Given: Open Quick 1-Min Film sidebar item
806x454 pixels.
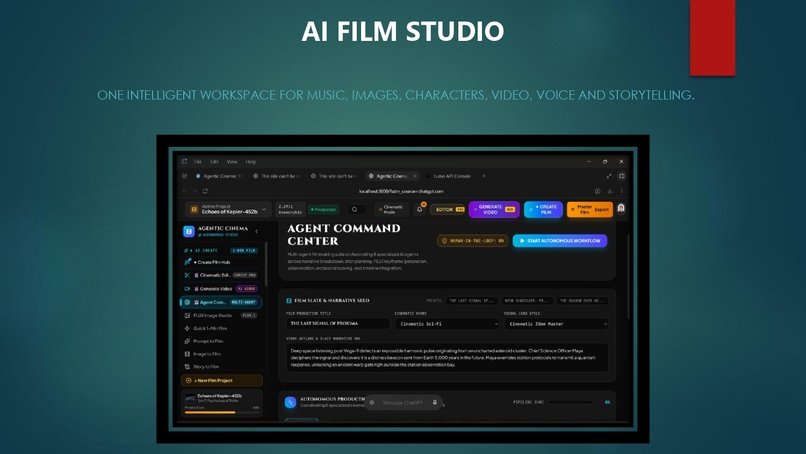Looking at the screenshot, I should (x=221, y=328).
